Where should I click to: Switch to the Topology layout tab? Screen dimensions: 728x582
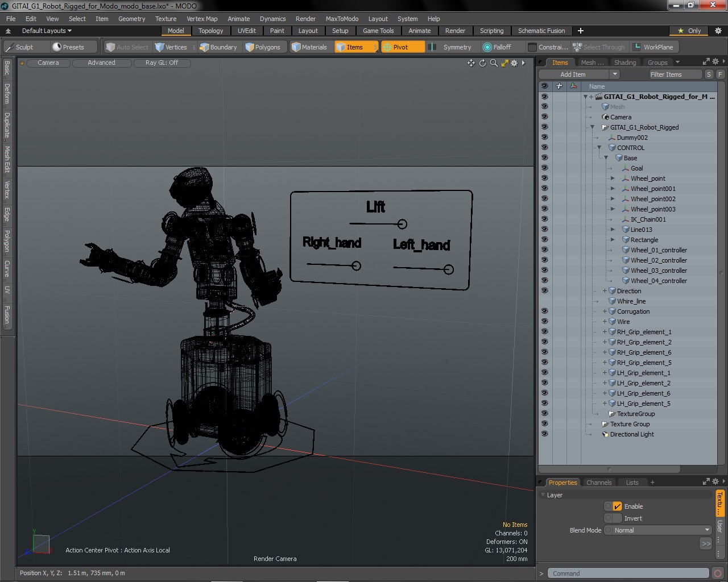210,31
